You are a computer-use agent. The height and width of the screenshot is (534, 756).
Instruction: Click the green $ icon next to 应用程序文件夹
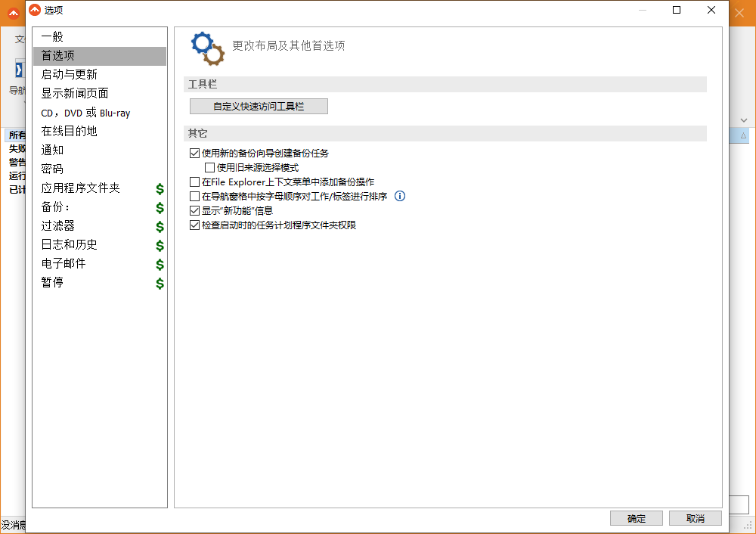pyautogui.click(x=159, y=188)
